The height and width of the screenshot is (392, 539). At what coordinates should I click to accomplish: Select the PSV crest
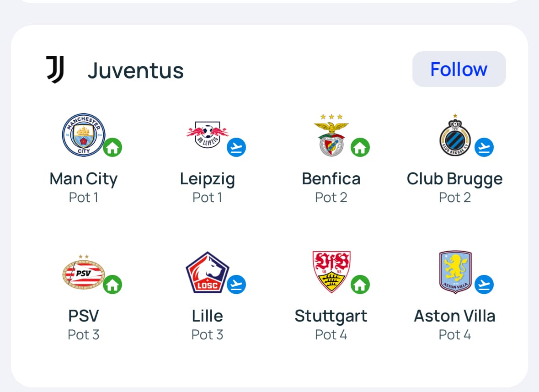(83, 273)
